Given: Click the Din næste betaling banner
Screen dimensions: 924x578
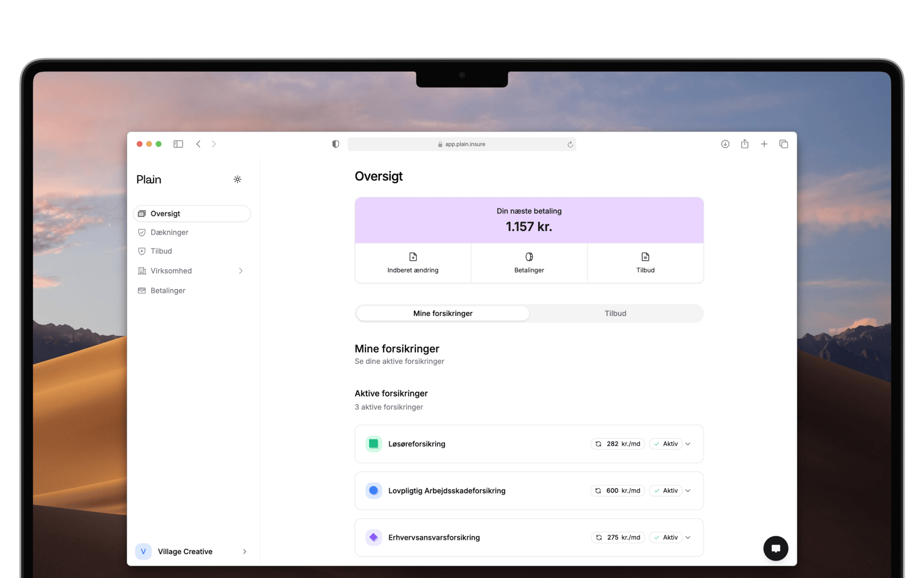Looking at the screenshot, I should point(529,220).
